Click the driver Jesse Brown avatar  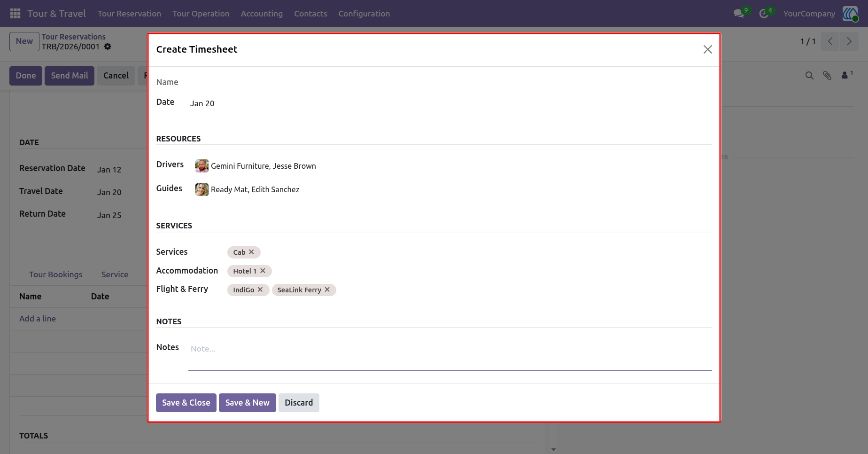click(202, 166)
